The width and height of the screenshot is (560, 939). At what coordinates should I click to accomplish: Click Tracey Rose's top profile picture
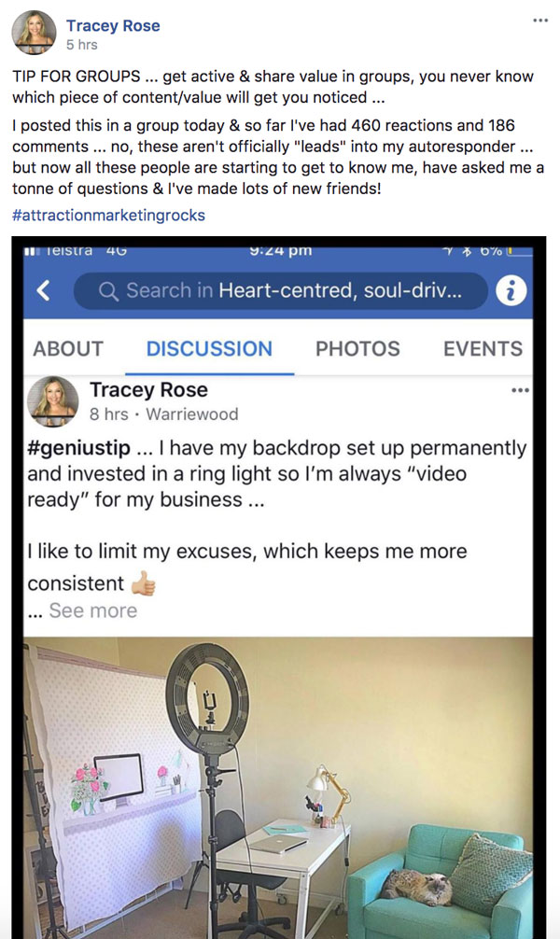[x=35, y=33]
